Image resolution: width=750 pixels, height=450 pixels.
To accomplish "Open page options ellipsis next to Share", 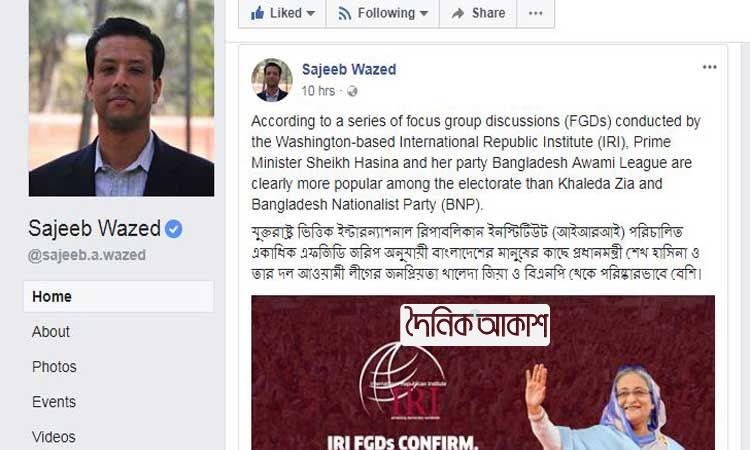I will pyautogui.click(x=536, y=13).
